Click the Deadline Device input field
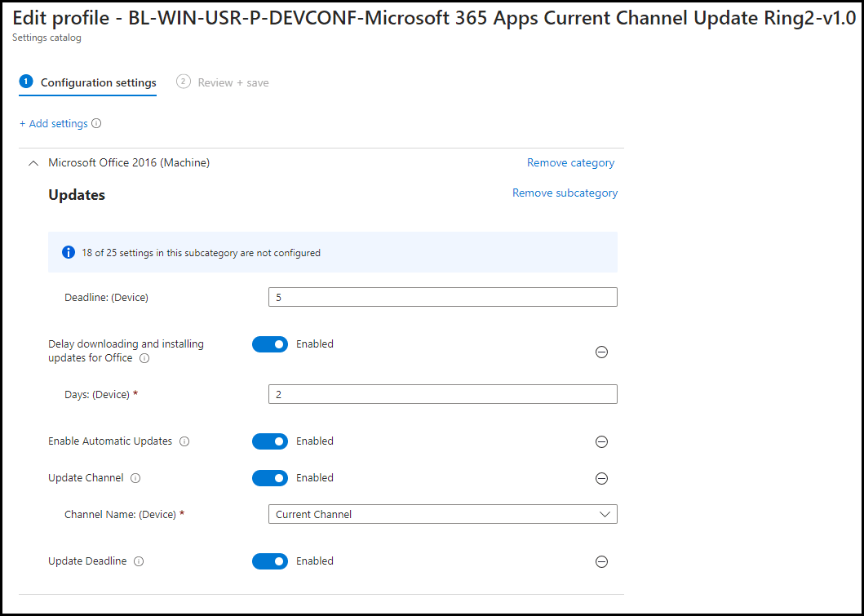The width and height of the screenshot is (864, 616). [x=442, y=297]
